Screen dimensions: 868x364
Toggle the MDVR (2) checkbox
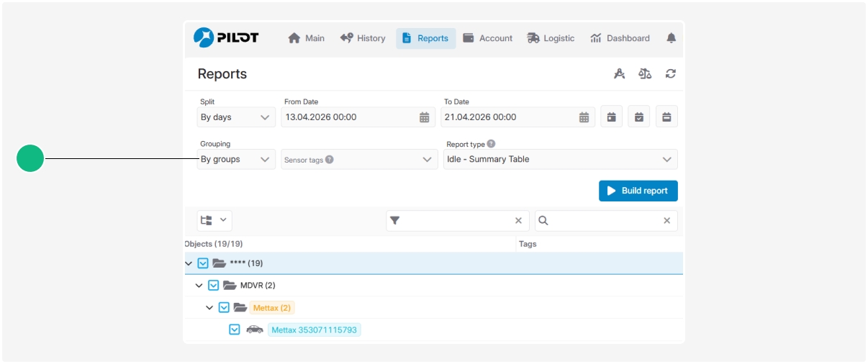click(x=213, y=286)
